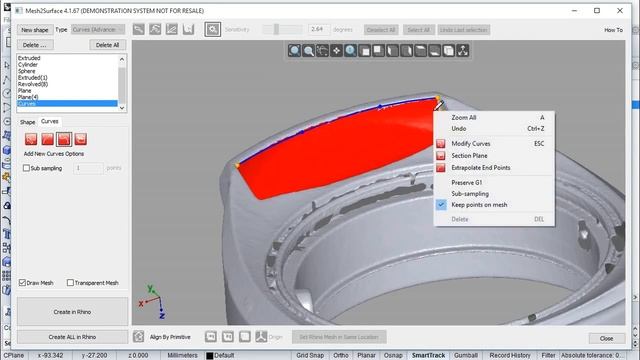Toggle Ortho in status bar

[341, 356]
